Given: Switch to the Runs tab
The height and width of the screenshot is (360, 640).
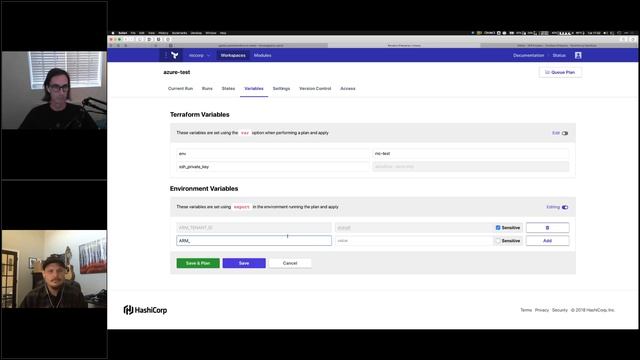Looking at the screenshot, I should [x=207, y=89].
